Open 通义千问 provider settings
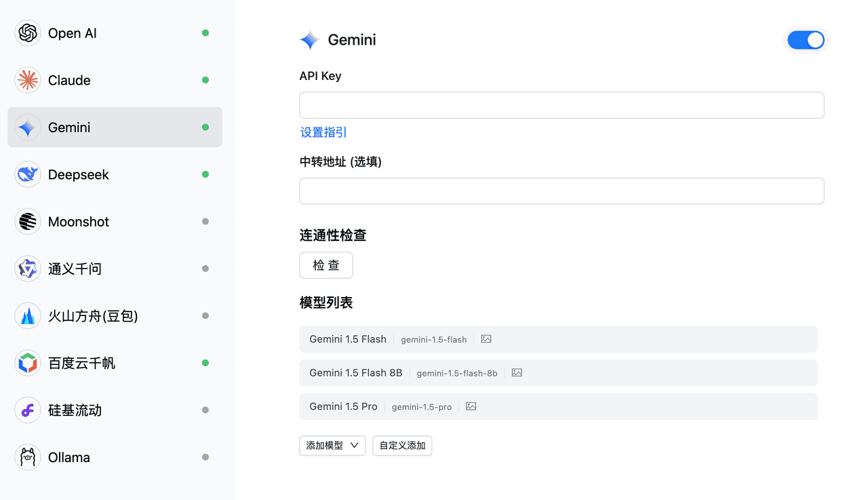The image size is (868, 500). [115, 269]
